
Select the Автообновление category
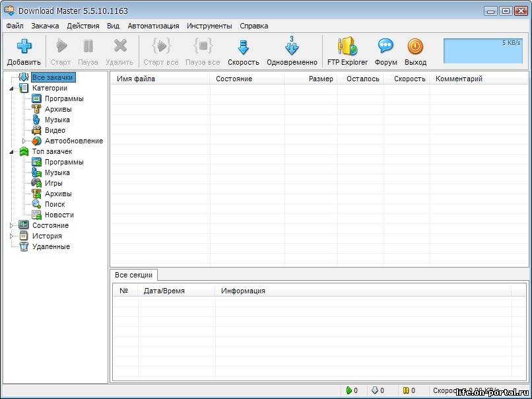point(74,141)
